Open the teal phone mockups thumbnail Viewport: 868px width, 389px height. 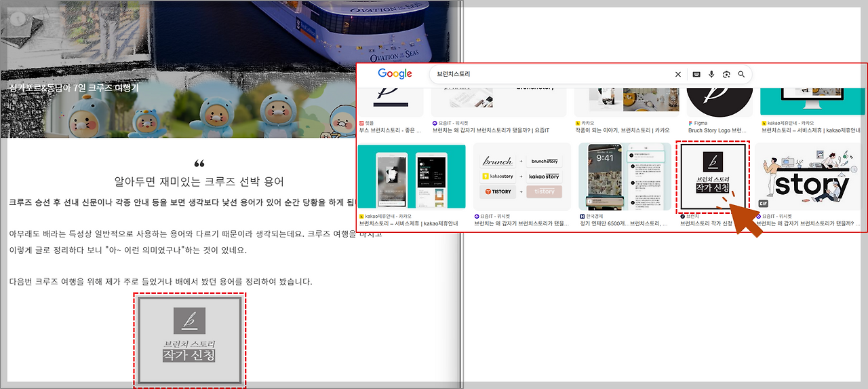(x=411, y=176)
